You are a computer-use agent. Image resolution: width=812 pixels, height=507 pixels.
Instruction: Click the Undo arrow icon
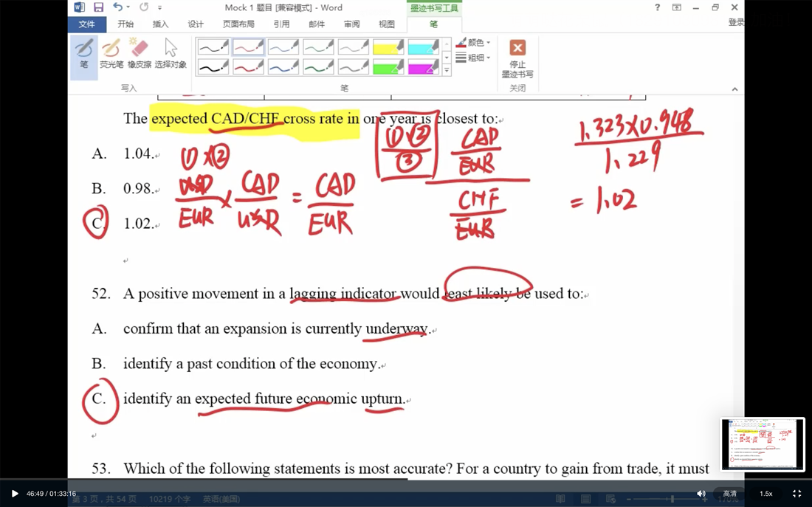click(x=117, y=7)
